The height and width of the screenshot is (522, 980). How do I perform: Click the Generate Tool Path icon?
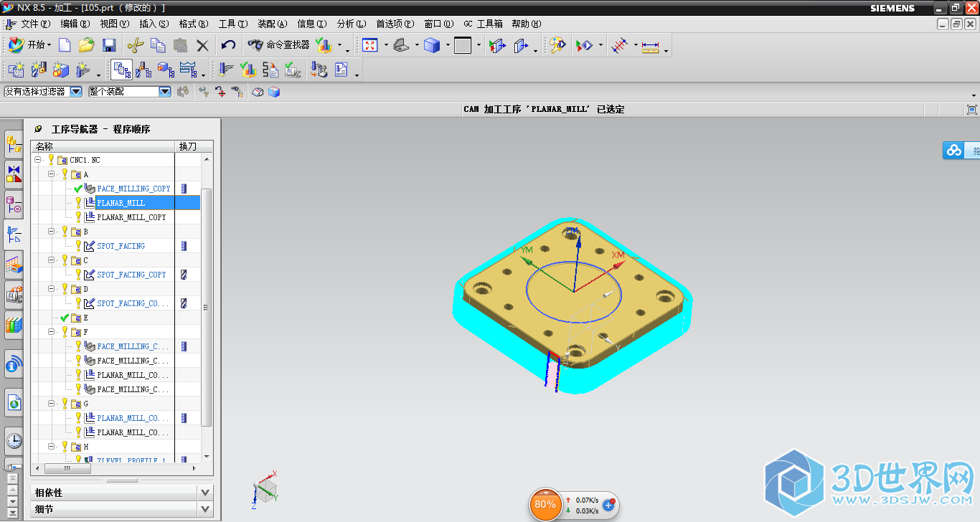227,70
